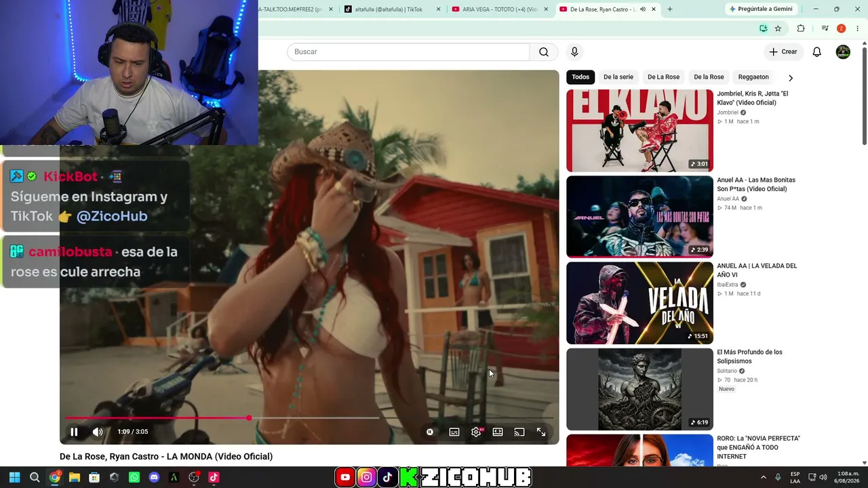Switch to the ARIA VEGA - TOTOTO tab

click(x=500, y=9)
